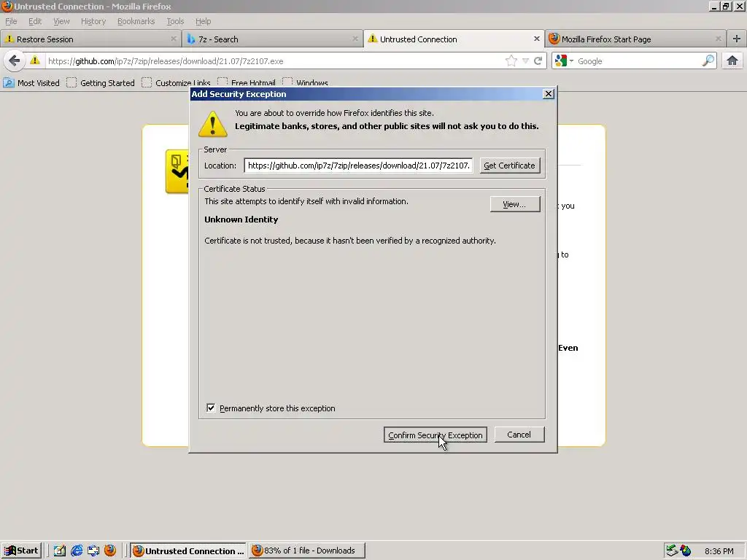Image resolution: width=747 pixels, height=560 pixels.
Task: Open the Getting Started bookmark
Action: tap(101, 83)
